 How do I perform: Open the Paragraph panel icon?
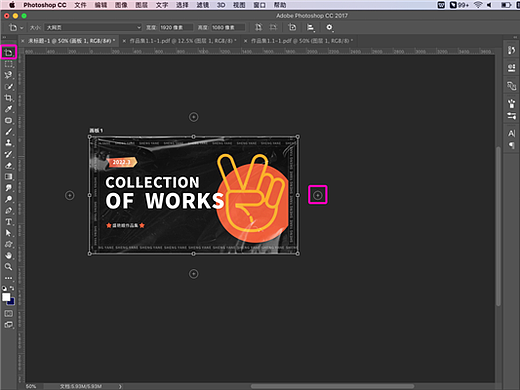[x=511, y=145]
